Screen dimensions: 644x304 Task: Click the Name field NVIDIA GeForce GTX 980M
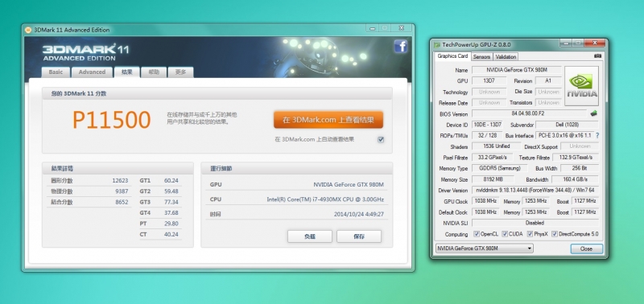(517, 70)
